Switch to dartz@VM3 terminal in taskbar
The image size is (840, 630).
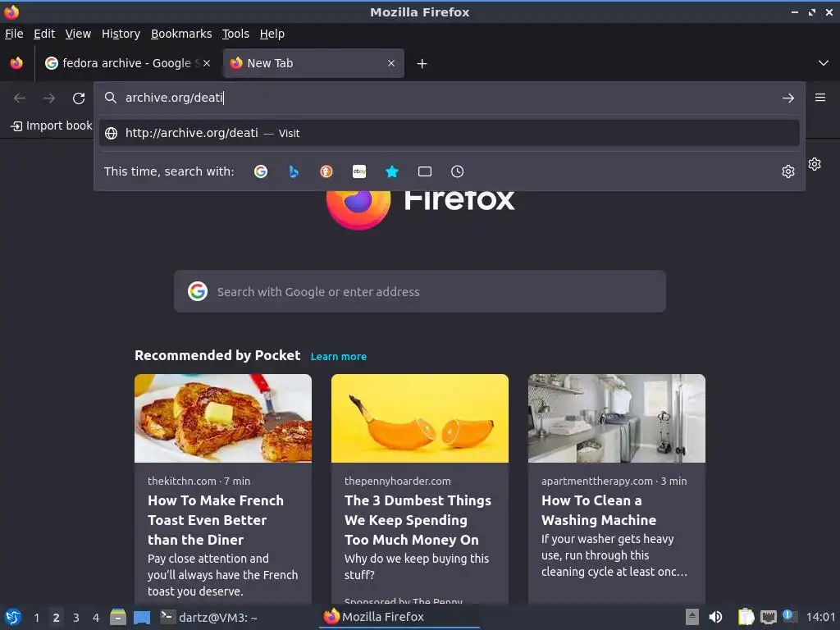coord(209,617)
